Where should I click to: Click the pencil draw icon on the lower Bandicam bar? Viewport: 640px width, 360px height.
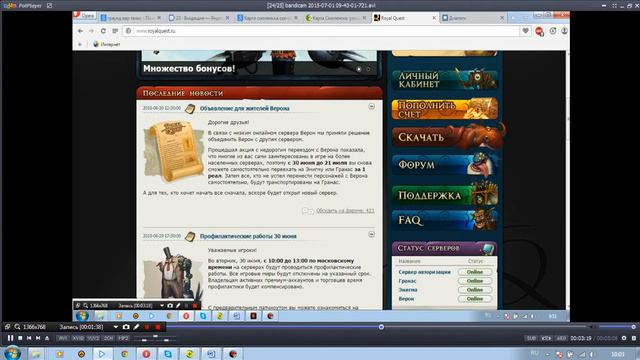(136, 327)
